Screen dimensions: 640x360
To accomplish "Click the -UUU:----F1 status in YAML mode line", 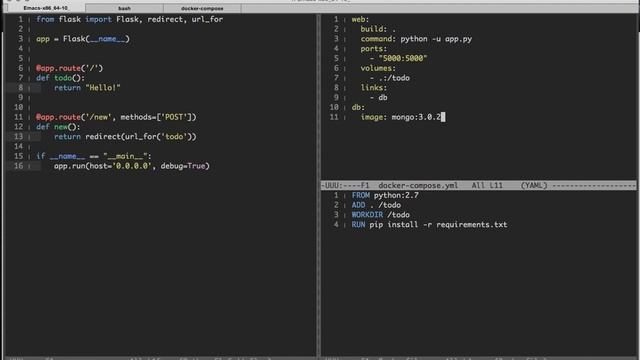I will click(x=345, y=185).
